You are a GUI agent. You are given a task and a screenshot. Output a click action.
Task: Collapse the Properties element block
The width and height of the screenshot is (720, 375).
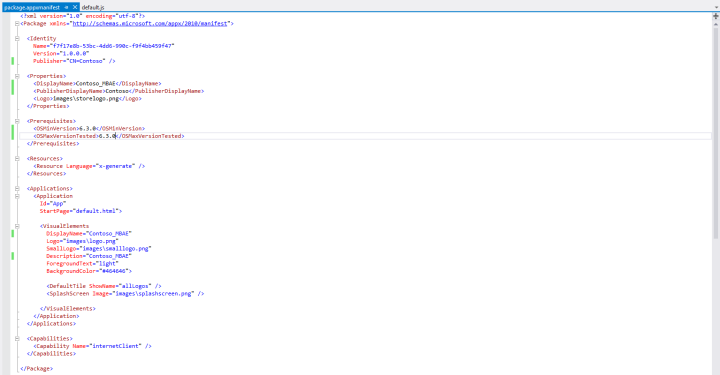pyautogui.click(x=17, y=76)
